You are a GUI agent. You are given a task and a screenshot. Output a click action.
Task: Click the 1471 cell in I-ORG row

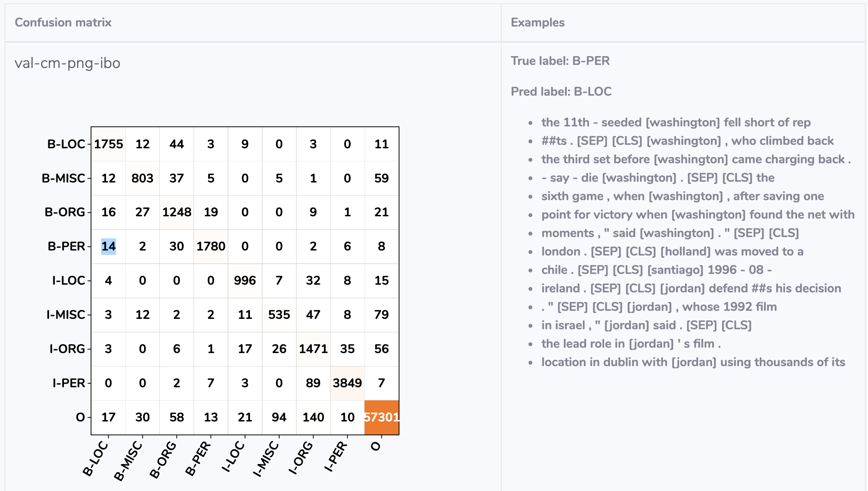pyautogui.click(x=313, y=349)
